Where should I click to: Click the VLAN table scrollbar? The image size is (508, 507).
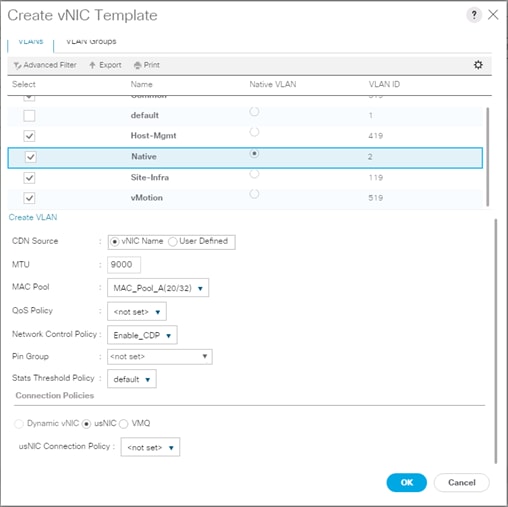[x=488, y=157]
